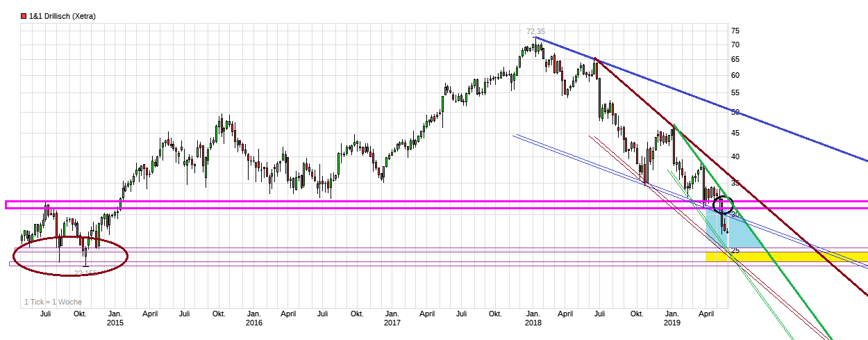Click the dark red ellipse around 2014 lows
Image resolution: width=868 pixels, height=340 pixels.
click(71, 256)
